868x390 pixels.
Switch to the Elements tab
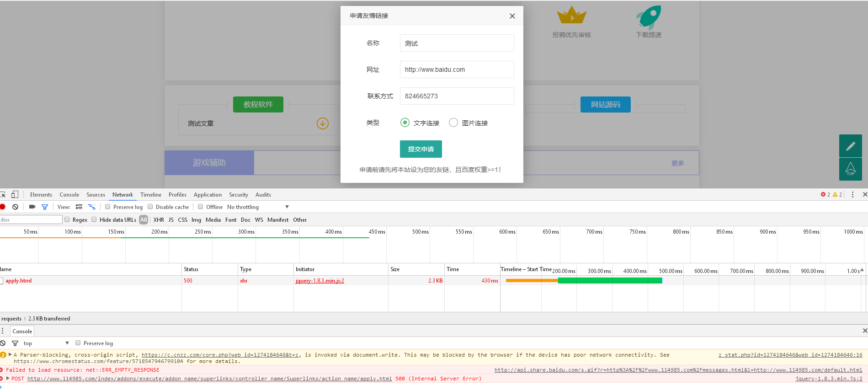click(x=41, y=195)
